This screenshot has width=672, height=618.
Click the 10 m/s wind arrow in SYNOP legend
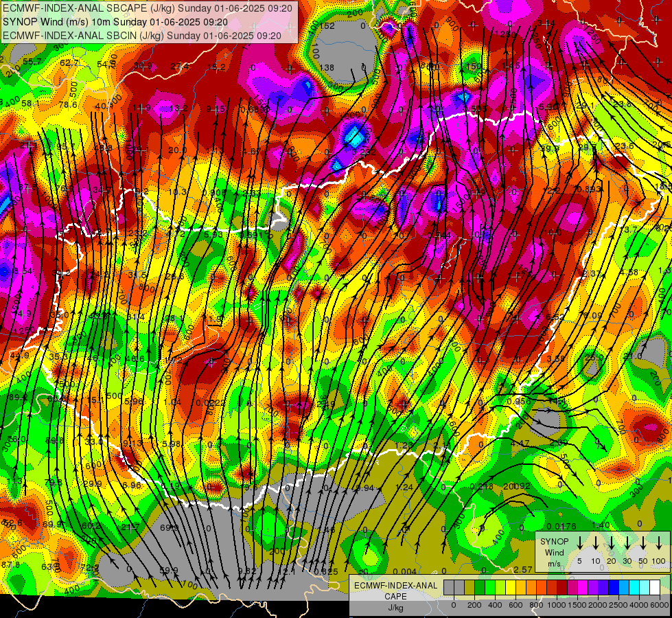[595, 542]
